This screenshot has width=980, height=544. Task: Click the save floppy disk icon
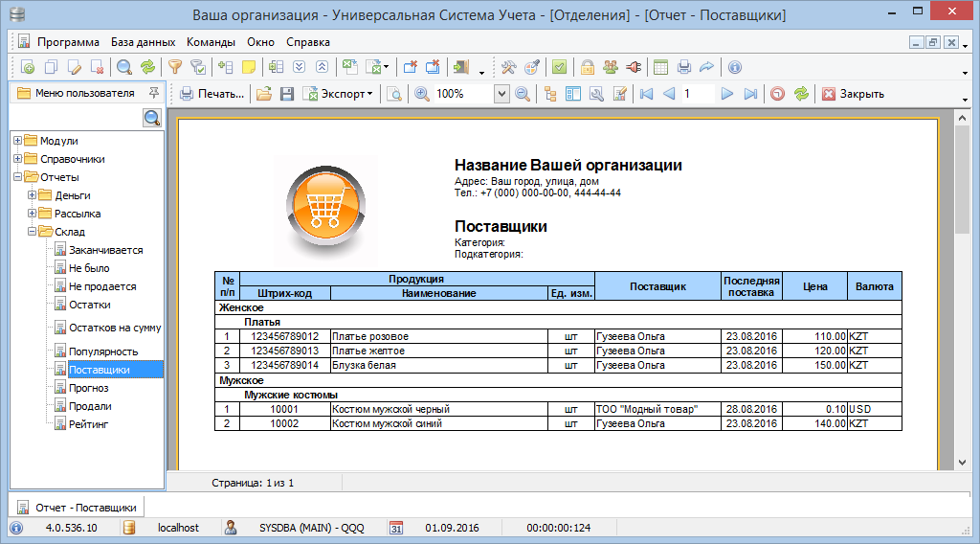pos(285,94)
